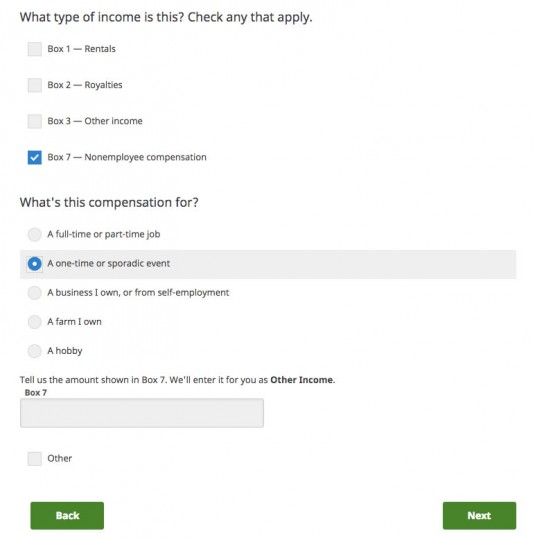Viewport: 535px width, 540px height.
Task: Click the 'Royalties' label text
Action: (x=103, y=85)
